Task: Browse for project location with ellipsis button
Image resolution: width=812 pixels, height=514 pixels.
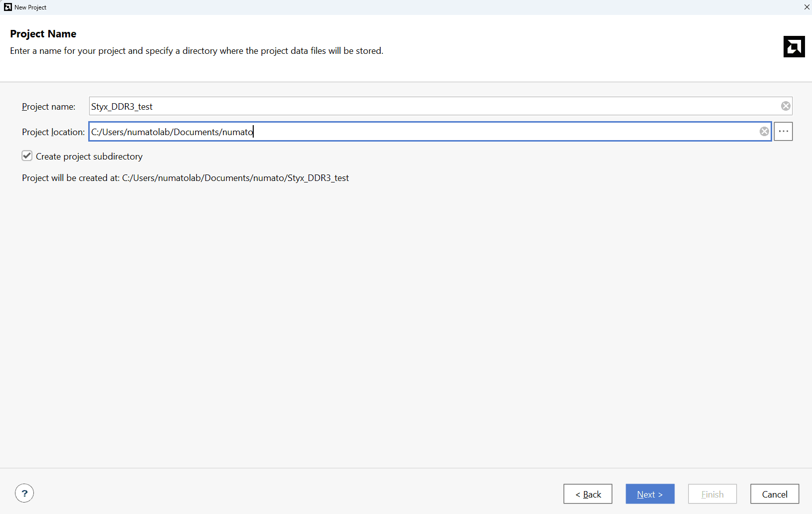Action: coord(783,132)
